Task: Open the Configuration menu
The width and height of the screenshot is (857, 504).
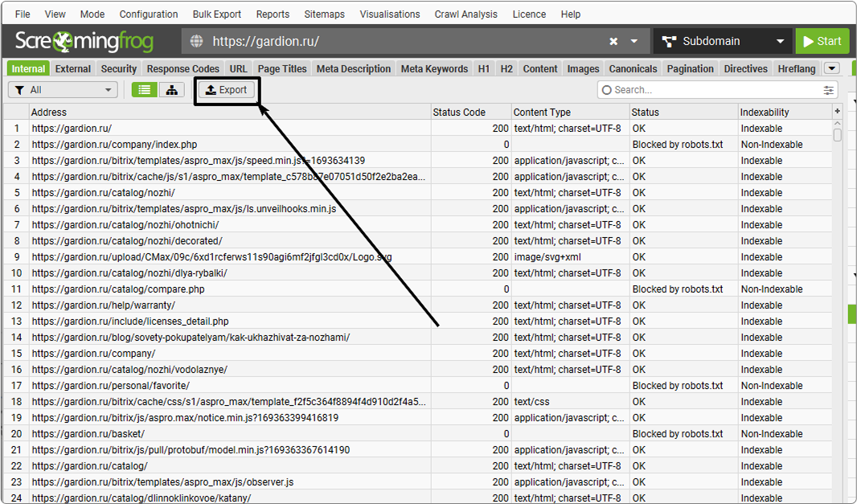Action: tap(149, 14)
